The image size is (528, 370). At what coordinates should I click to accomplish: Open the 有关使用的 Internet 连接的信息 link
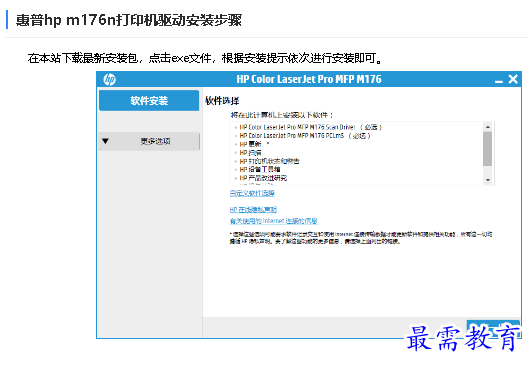click(273, 221)
